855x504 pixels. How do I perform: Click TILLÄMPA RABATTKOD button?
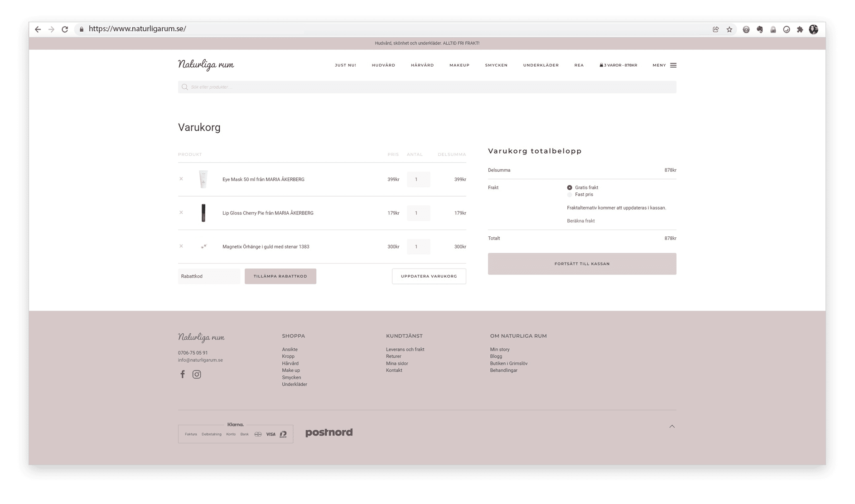click(280, 276)
